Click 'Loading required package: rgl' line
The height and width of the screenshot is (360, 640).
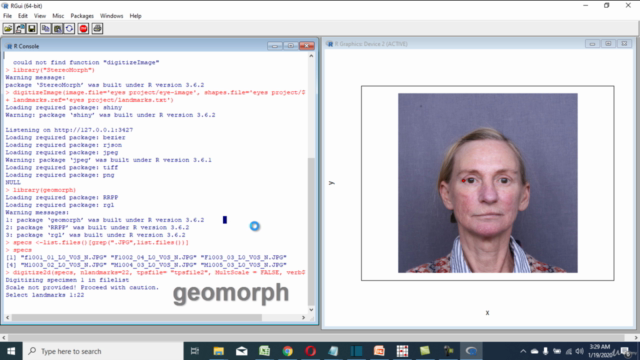(x=60, y=205)
